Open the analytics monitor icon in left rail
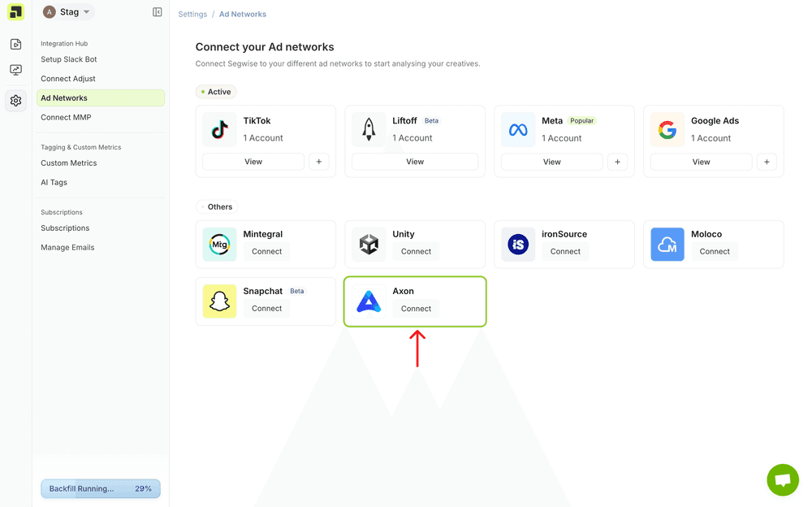 pyautogui.click(x=15, y=69)
